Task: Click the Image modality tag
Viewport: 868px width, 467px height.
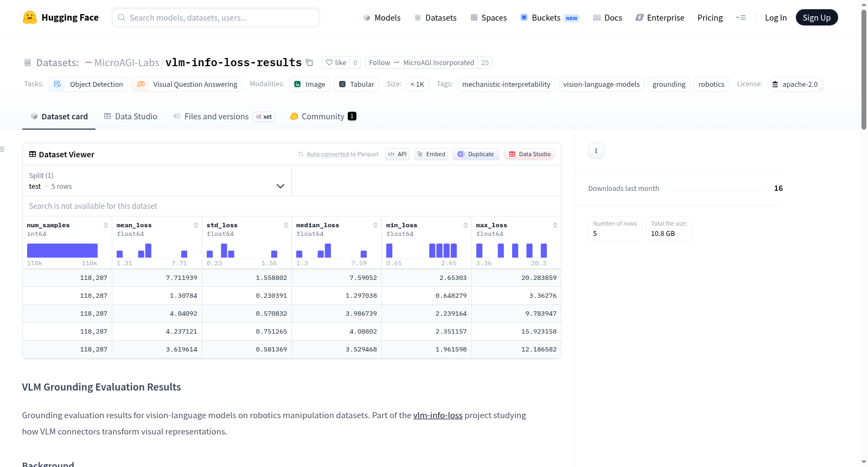Action: (310, 84)
